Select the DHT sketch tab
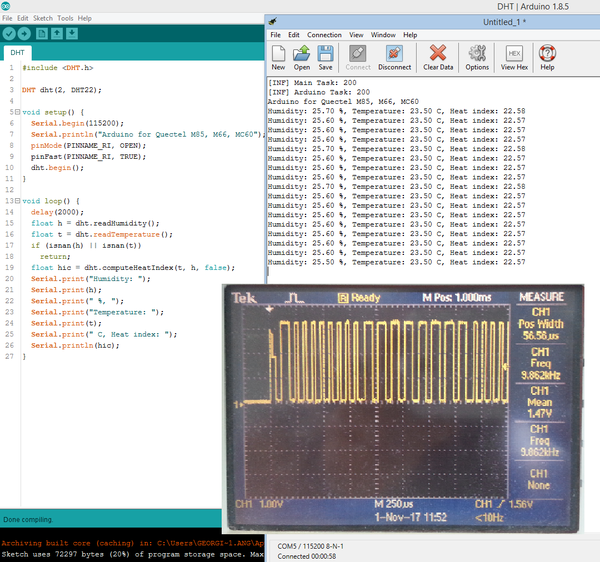The height and width of the screenshot is (562, 600). (17, 52)
